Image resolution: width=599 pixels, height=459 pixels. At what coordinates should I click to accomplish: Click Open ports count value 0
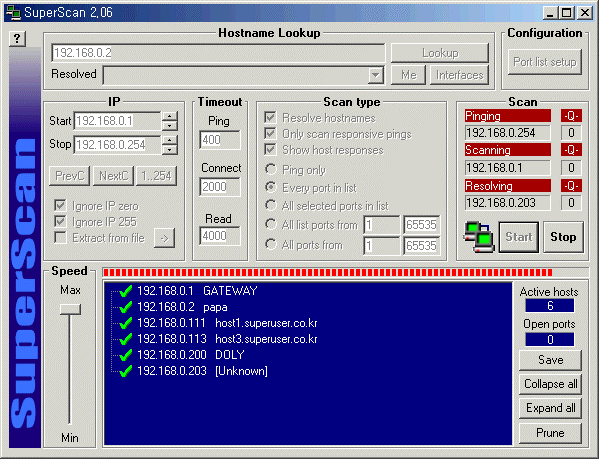click(550, 339)
